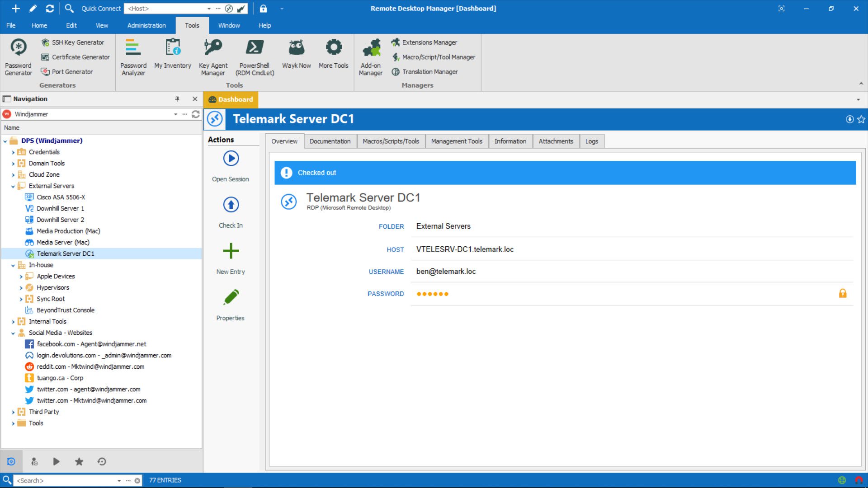
Task: Switch to the Documentation tab
Action: [x=330, y=141]
